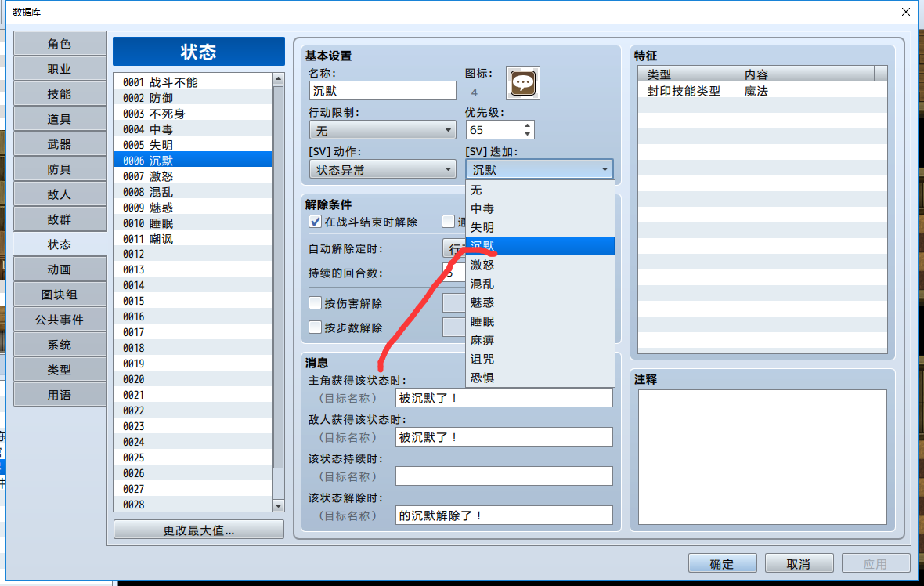Screen dimensions: 924x586
Task: Decrease the 优先级 value with down arrow
Action: (528, 134)
